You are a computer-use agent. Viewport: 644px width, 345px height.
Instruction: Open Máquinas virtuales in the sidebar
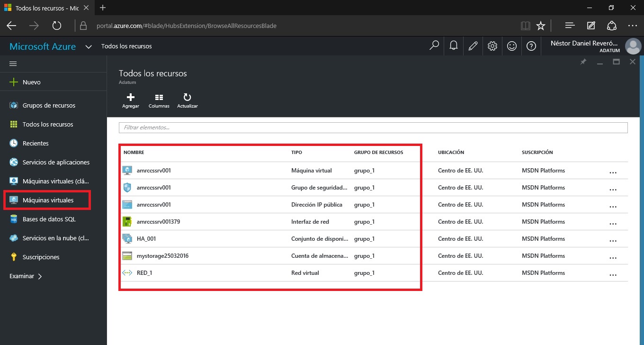point(48,200)
